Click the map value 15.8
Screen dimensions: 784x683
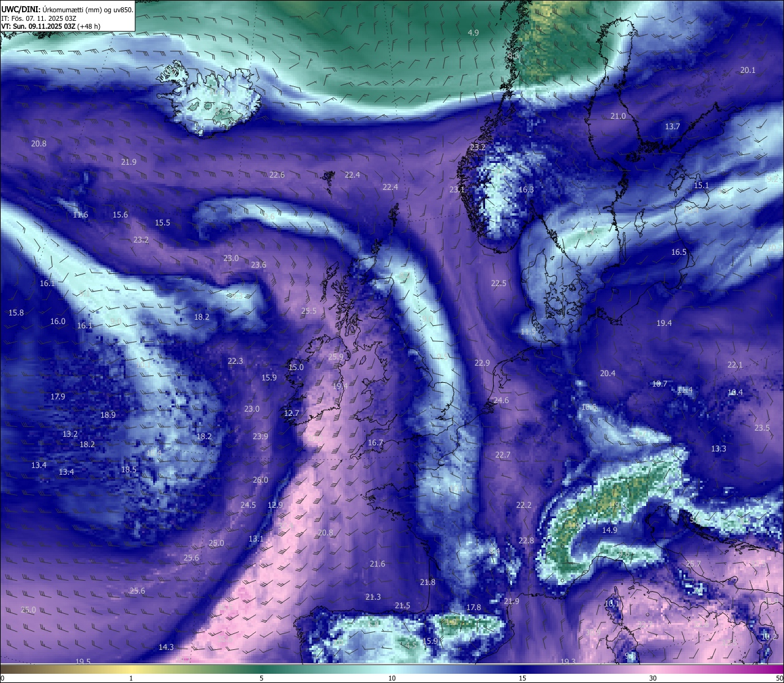click(16, 313)
